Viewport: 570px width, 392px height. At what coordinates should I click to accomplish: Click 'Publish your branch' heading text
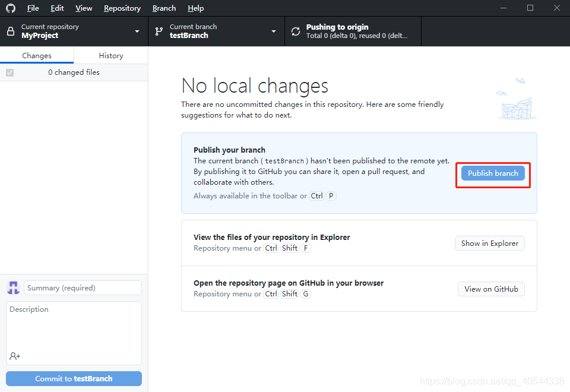pyautogui.click(x=229, y=150)
